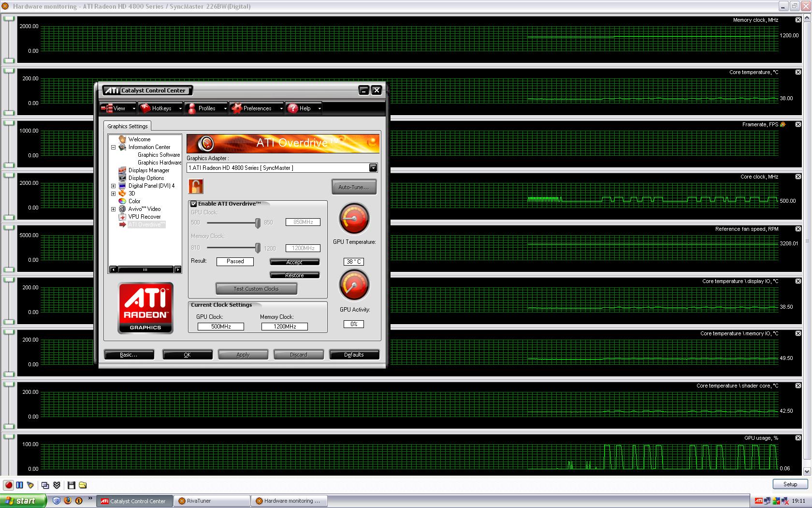Screen dimensions: 812x508
Task: Open the Profiles menu
Action: tap(206, 108)
